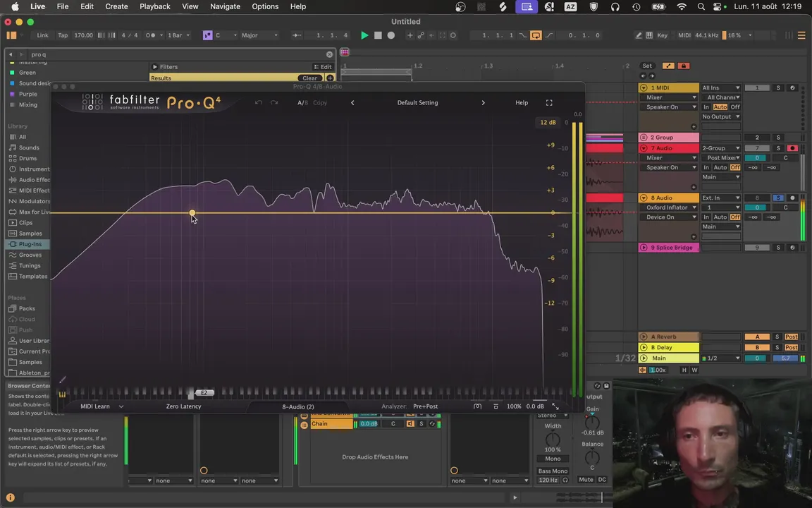Open the 1 Bar quantization dropdown
Image resolution: width=812 pixels, height=508 pixels.
(x=178, y=35)
